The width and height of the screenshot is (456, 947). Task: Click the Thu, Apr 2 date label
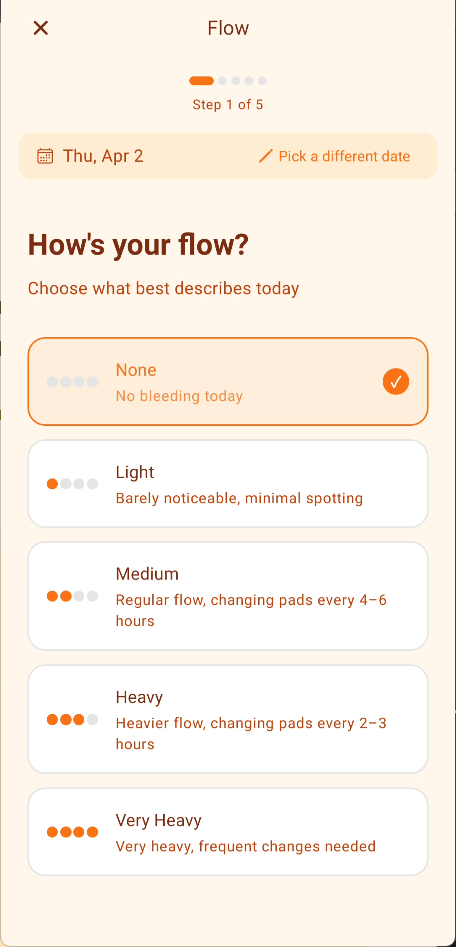[x=103, y=156]
